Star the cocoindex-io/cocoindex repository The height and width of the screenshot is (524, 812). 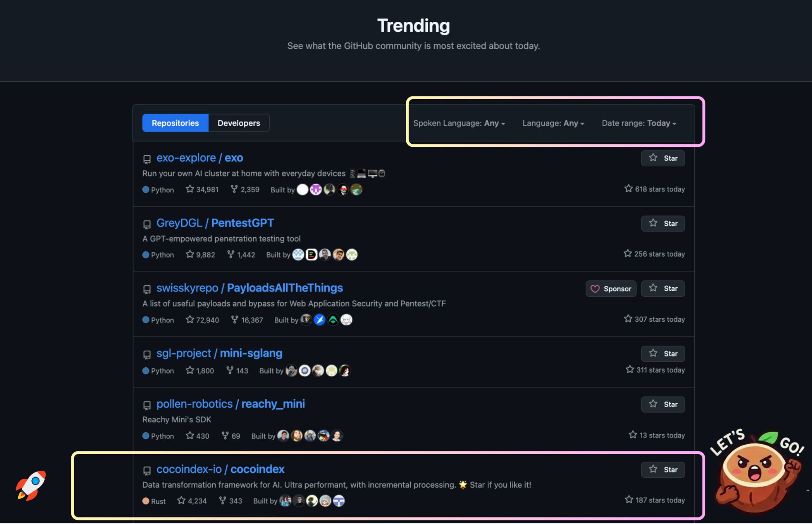663,469
